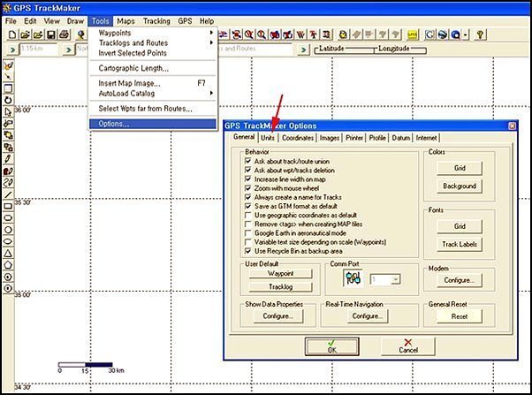The width and height of the screenshot is (532, 395).
Task: Click Reset under General Reset
Action: click(459, 316)
